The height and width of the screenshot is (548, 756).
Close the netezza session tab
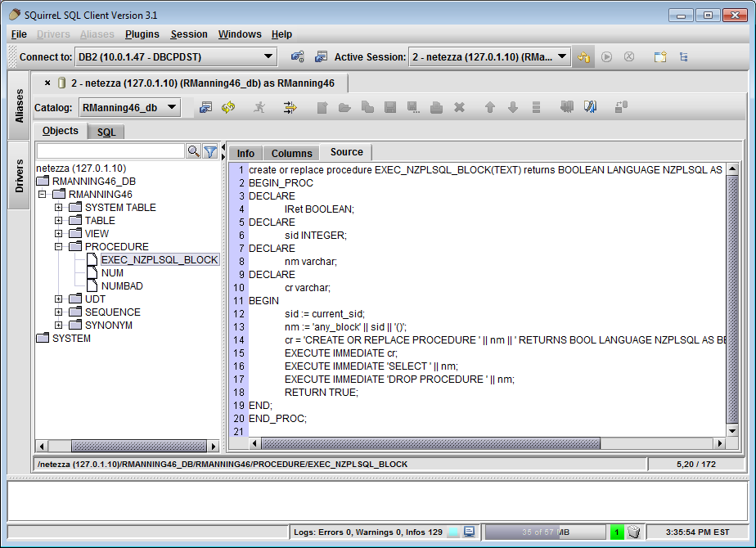pyautogui.click(x=47, y=83)
